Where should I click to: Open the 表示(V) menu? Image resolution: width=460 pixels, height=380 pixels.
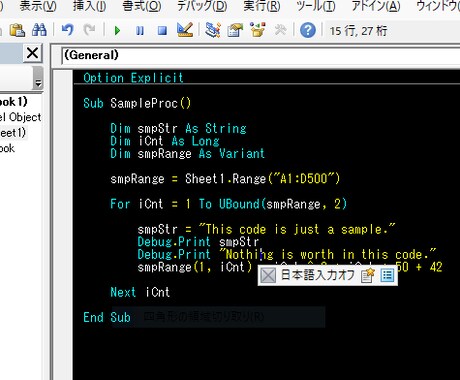[38, 6]
